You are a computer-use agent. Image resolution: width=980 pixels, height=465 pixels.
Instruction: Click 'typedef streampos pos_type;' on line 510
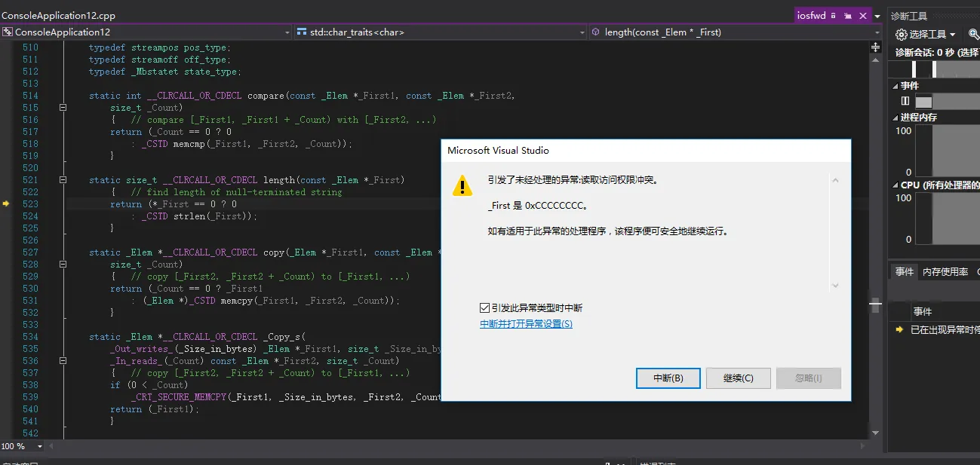pyautogui.click(x=160, y=47)
